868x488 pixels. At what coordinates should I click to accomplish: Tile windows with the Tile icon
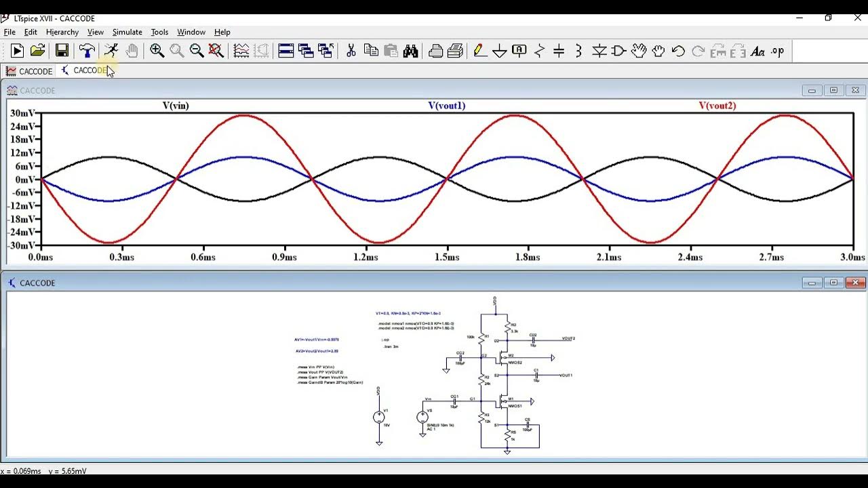(x=286, y=51)
